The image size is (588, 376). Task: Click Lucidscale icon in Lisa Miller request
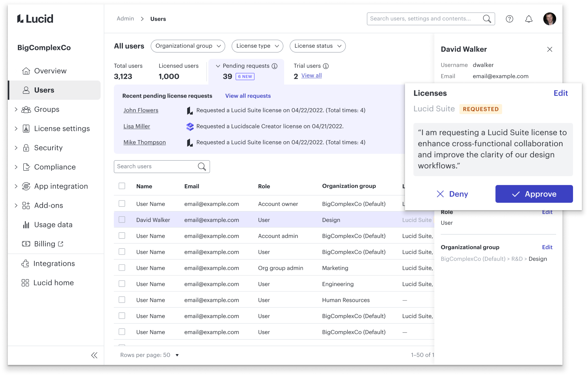190,126
